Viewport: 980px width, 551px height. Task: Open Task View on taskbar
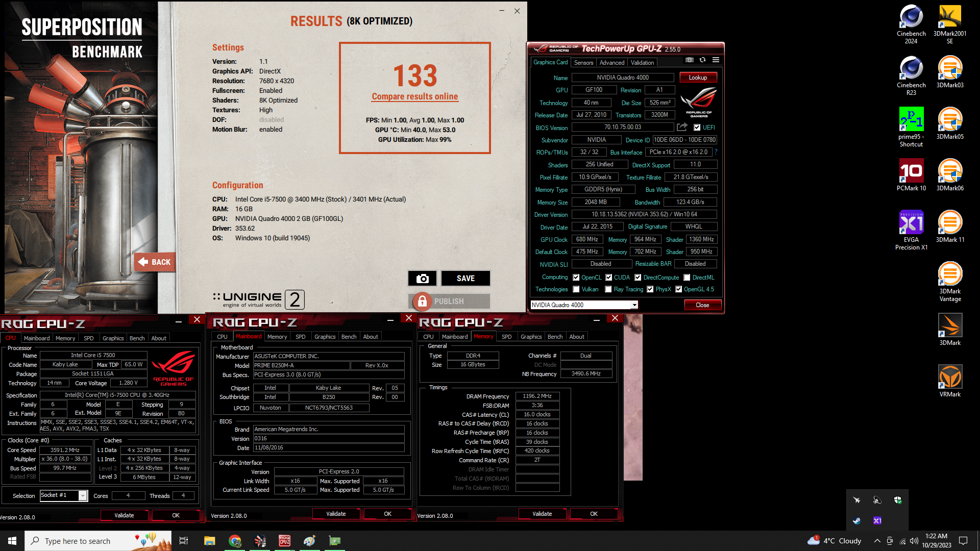pyautogui.click(x=184, y=541)
